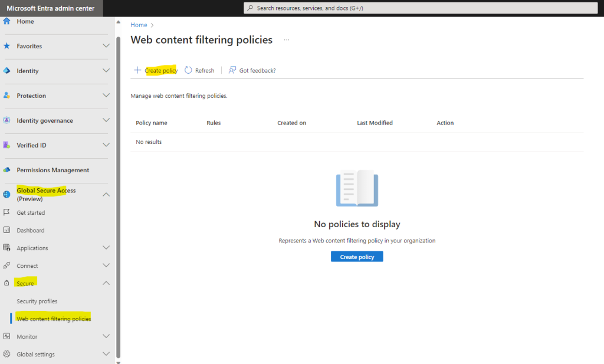This screenshot has width=604, height=364.
Task: Click the Home breadcrumb link
Action: click(x=139, y=25)
